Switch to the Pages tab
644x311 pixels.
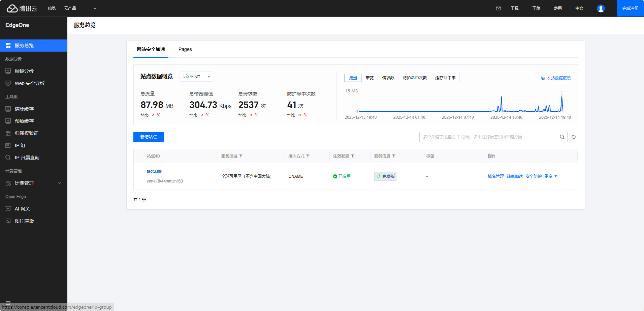point(185,49)
